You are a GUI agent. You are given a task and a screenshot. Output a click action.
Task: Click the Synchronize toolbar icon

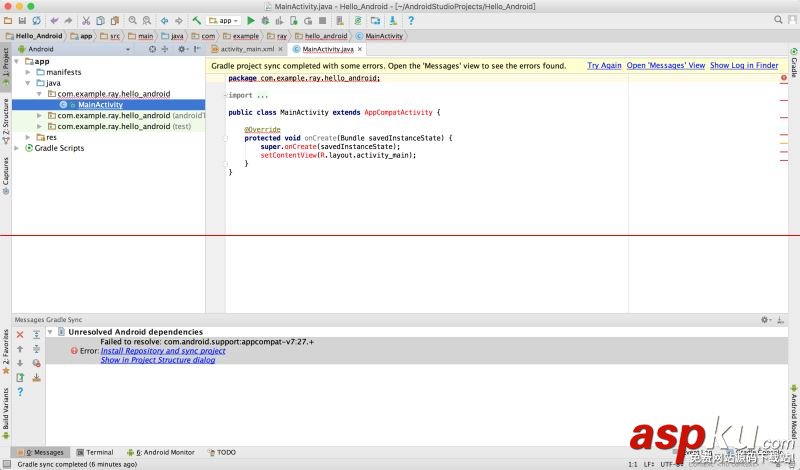coord(36,20)
